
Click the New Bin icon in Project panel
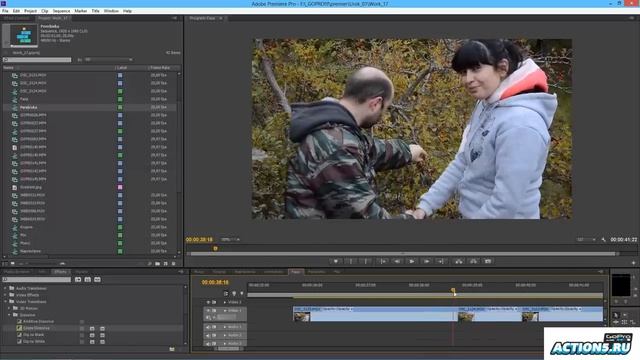(x=158, y=264)
